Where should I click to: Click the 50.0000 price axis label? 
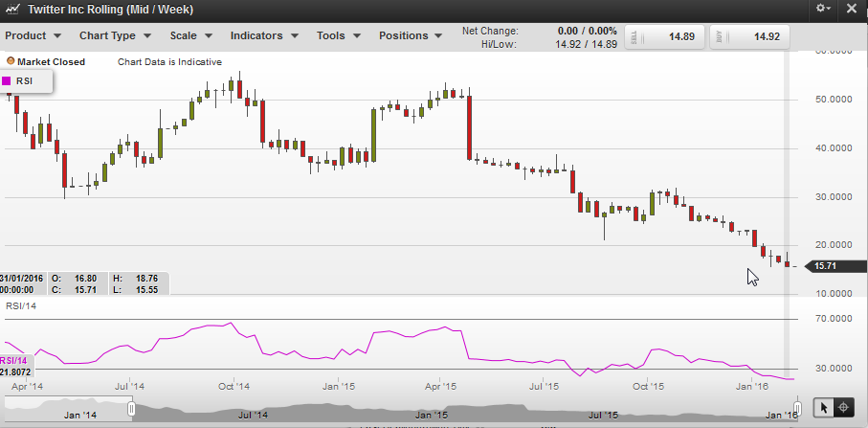tap(833, 100)
